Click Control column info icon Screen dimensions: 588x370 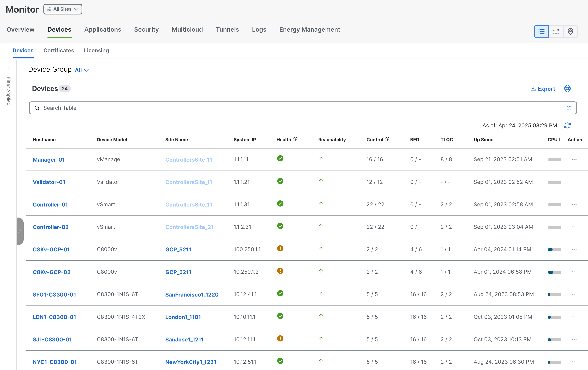[x=387, y=139]
